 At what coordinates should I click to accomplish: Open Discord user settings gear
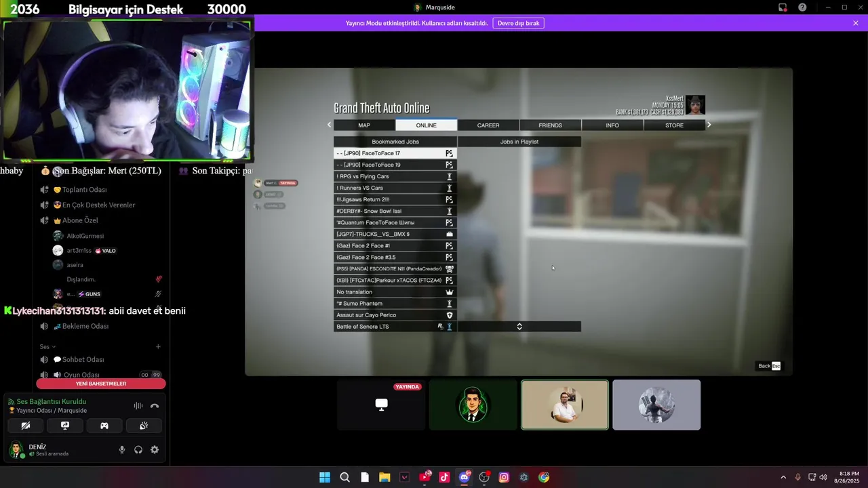tap(155, 449)
